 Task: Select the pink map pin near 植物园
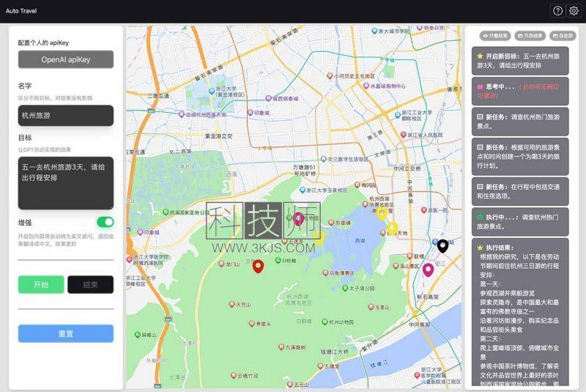pyautogui.click(x=298, y=218)
